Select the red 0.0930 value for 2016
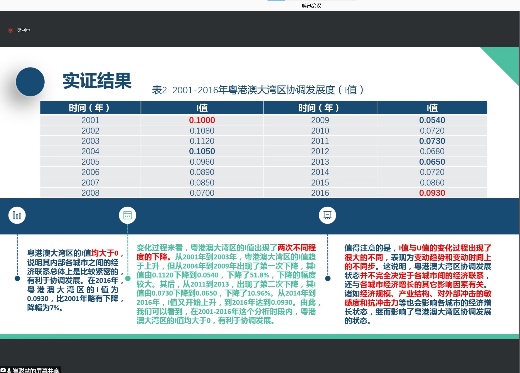 coord(432,193)
